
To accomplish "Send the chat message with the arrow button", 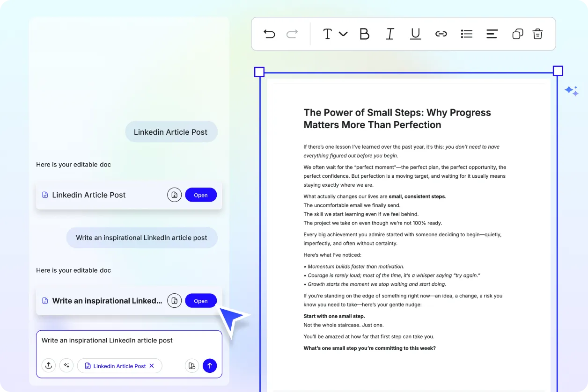I will tap(210, 365).
